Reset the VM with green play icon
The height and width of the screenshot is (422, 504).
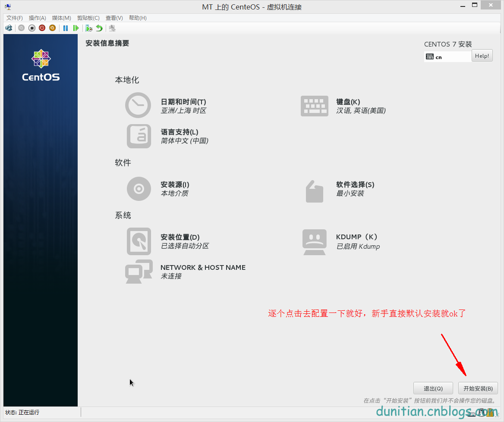tap(76, 28)
